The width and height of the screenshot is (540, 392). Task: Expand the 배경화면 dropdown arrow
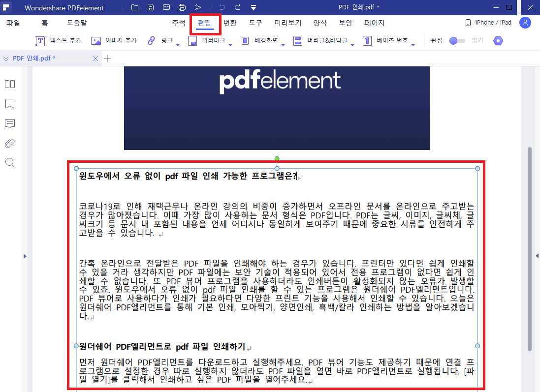283,45
